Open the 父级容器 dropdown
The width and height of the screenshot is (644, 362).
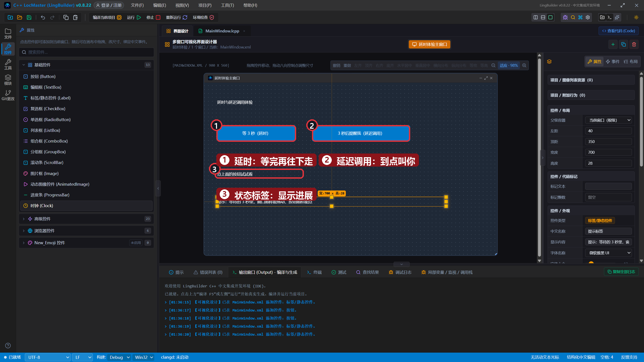[x=608, y=120]
